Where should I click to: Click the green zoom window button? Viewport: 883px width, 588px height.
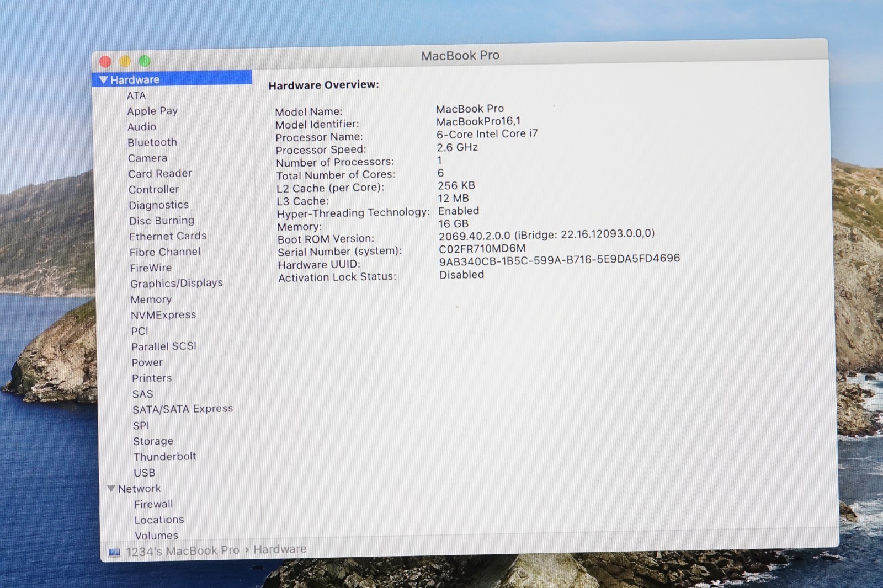point(145,61)
